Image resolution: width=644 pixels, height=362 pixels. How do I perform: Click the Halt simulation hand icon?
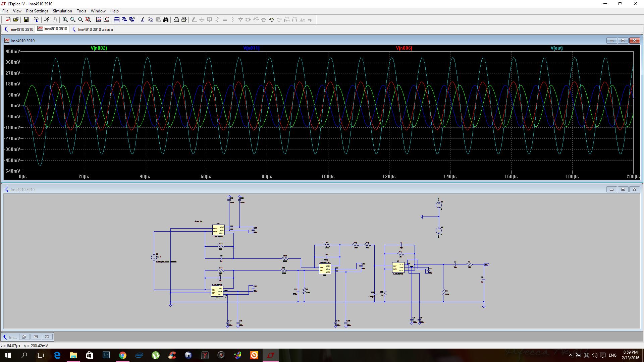(x=55, y=20)
